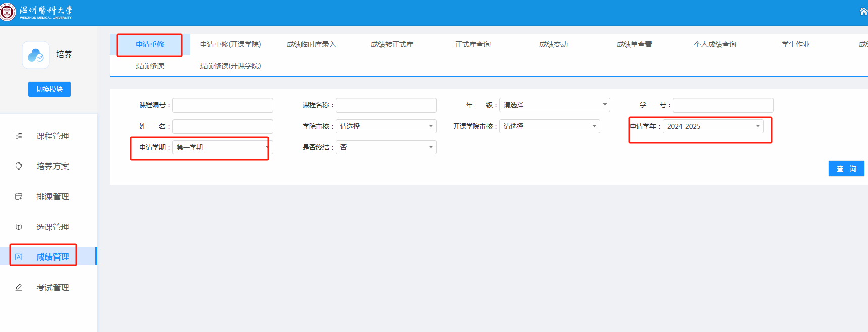Click the 课程编号 input field

pos(223,105)
